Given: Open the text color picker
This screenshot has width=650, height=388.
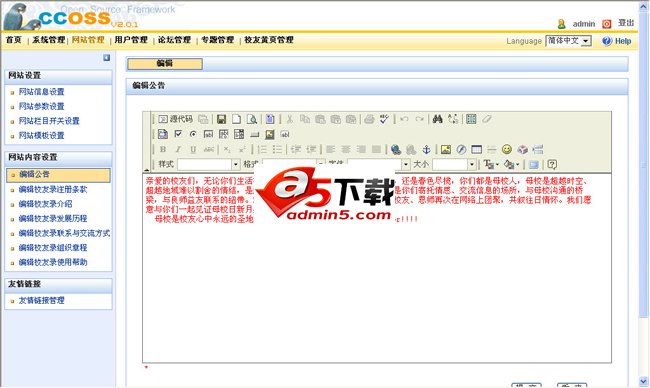Looking at the screenshot, I should coord(491,165).
